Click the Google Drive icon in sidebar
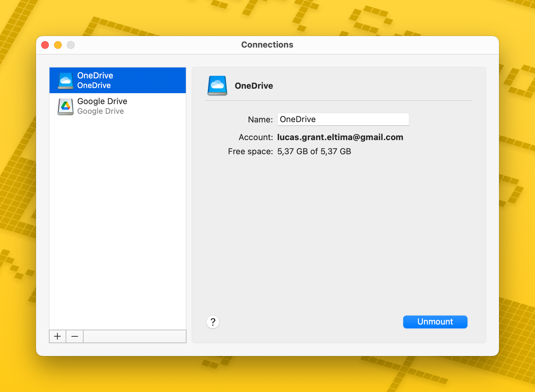The image size is (535, 392). (66, 106)
